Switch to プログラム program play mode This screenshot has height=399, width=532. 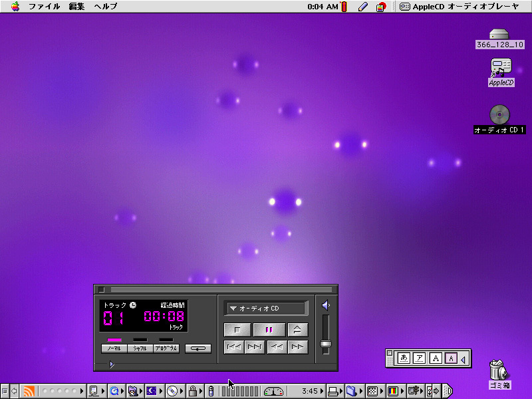(166, 348)
